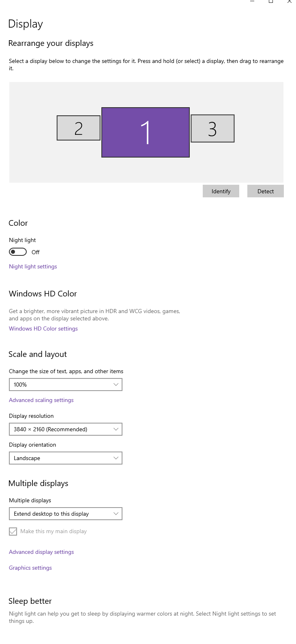Click the Detect button
The height and width of the screenshot is (644, 296).
click(x=266, y=191)
